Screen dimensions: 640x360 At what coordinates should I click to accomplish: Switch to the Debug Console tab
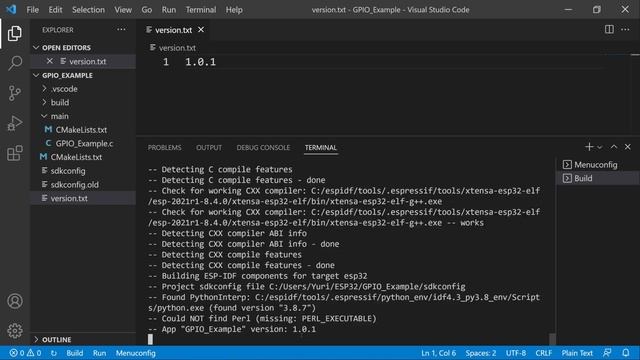263,148
